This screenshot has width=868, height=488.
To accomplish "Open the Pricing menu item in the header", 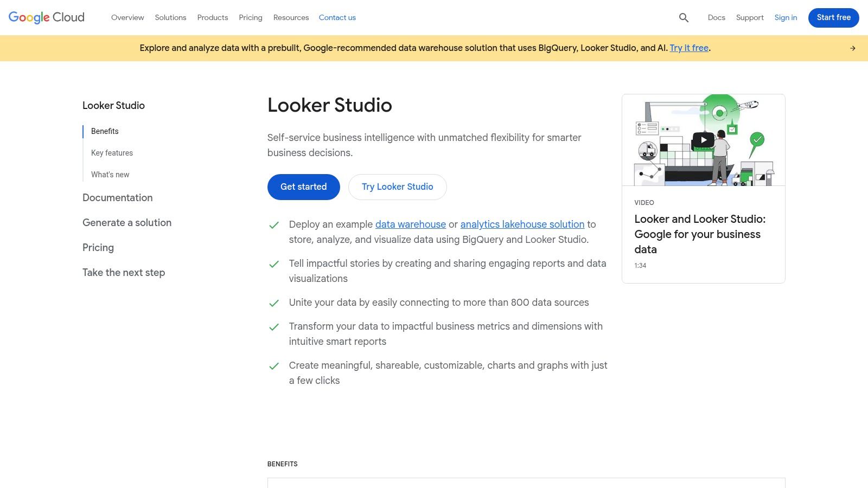I will (x=251, y=17).
